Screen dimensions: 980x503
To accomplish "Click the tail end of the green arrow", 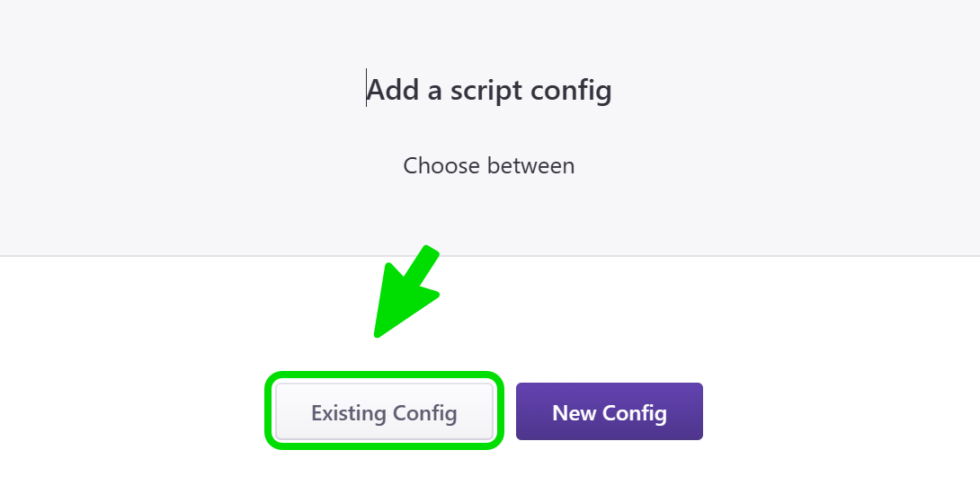I will (432, 253).
